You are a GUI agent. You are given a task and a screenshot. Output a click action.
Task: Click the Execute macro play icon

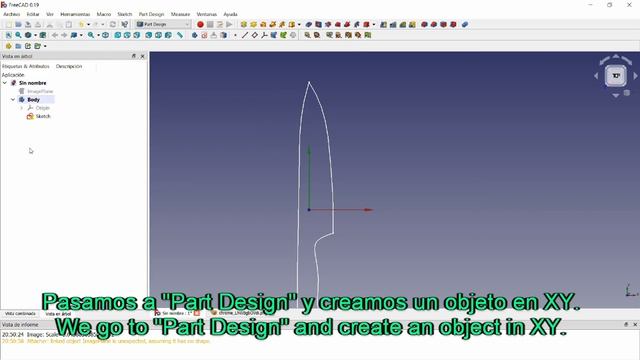coord(229,24)
